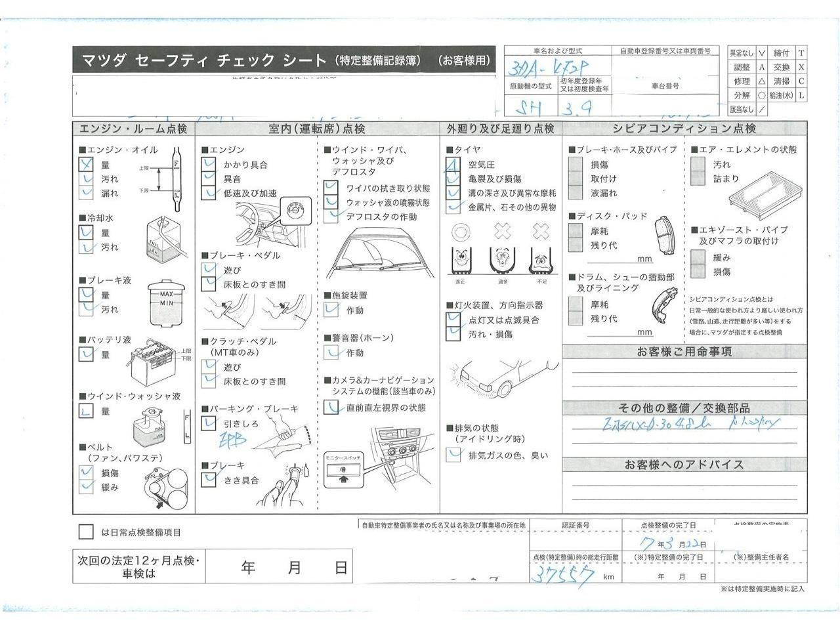
Task: Click the 室内（運転席）点検 section header
Action: tap(317, 129)
